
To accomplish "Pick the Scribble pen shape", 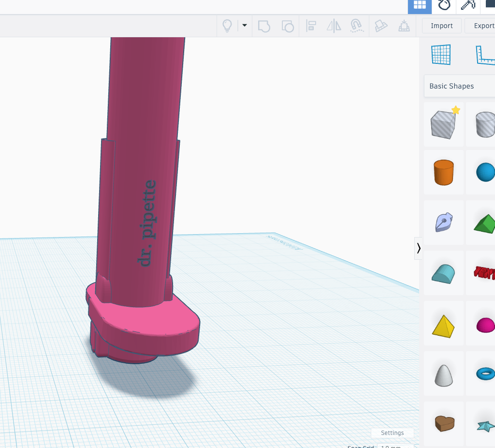I will pyautogui.click(x=444, y=223).
